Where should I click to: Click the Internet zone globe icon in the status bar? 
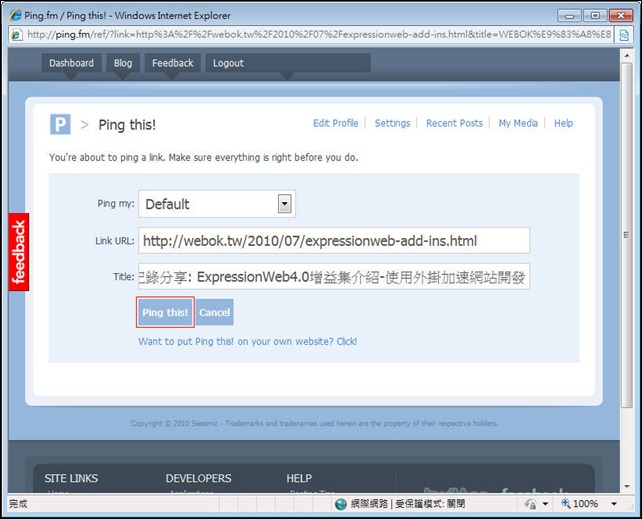(341, 504)
